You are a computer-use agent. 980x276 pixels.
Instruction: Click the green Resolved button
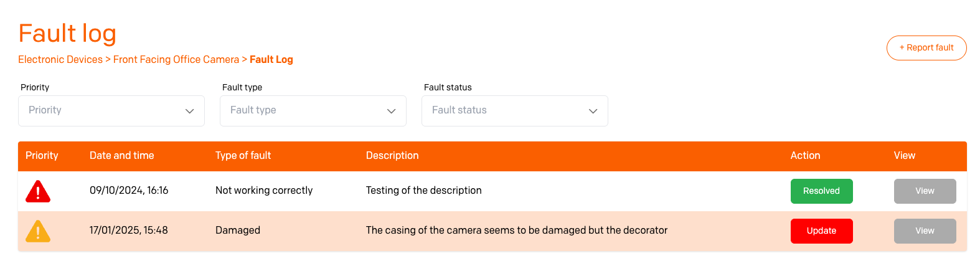point(821,191)
